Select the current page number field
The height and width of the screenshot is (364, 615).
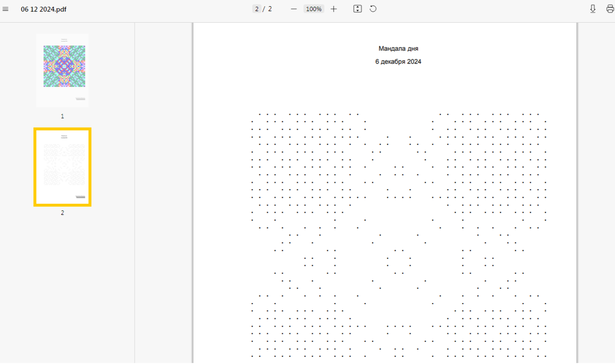pyautogui.click(x=256, y=9)
